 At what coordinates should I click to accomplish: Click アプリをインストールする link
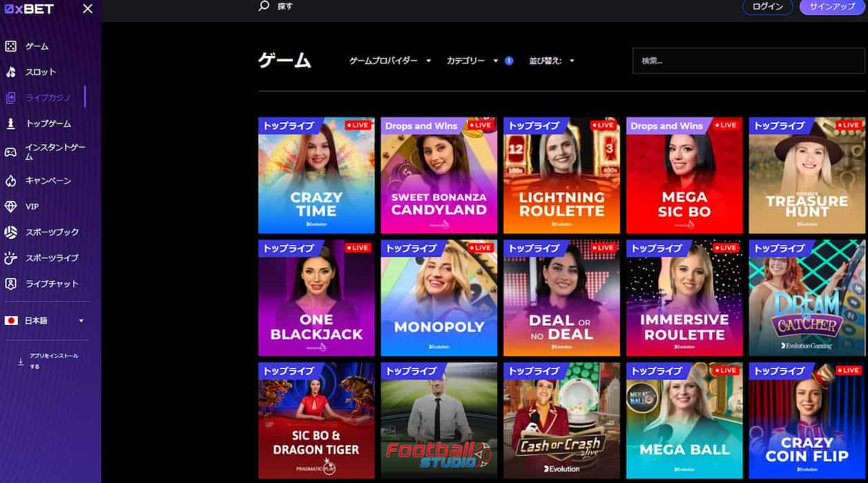click(x=54, y=361)
